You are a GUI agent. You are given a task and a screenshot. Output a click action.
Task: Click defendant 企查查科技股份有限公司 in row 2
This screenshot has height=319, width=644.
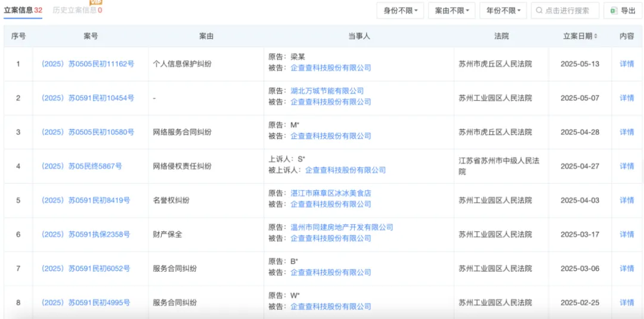click(330, 102)
